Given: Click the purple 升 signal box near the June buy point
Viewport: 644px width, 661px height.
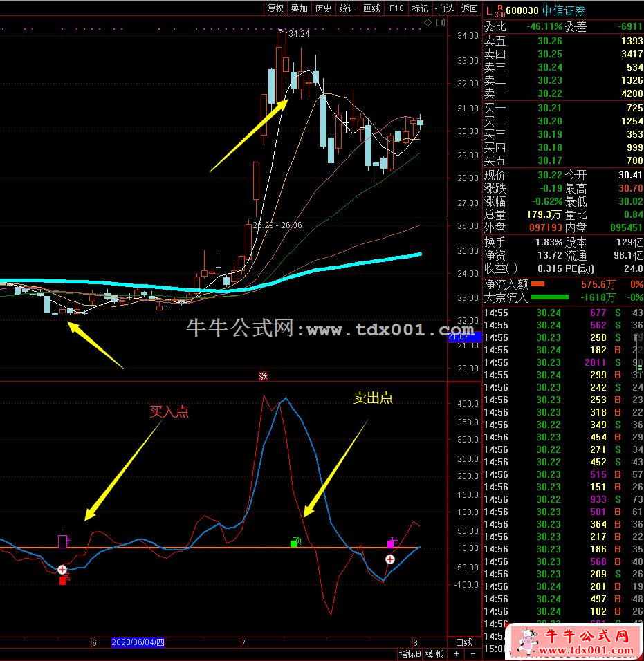Looking at the screenshot, I should (x=63, y=541).
